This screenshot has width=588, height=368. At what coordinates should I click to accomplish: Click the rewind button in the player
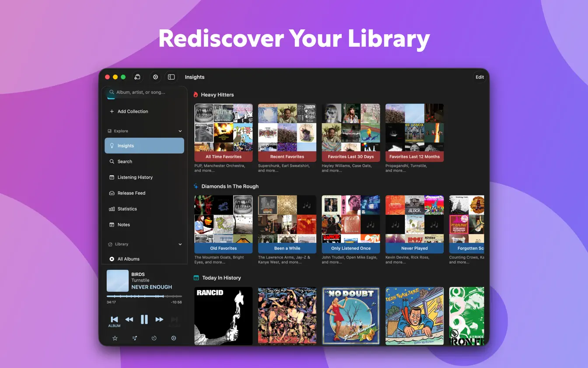129,320
